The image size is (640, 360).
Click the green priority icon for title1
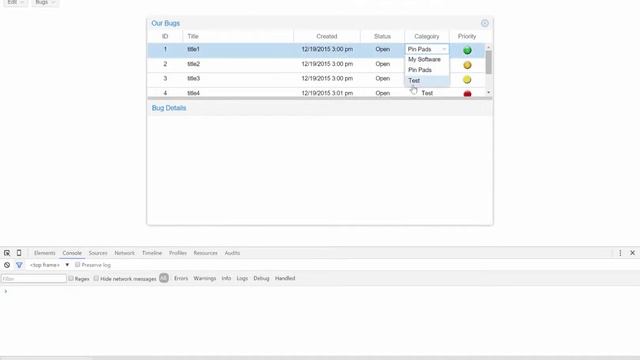[467, 50]
